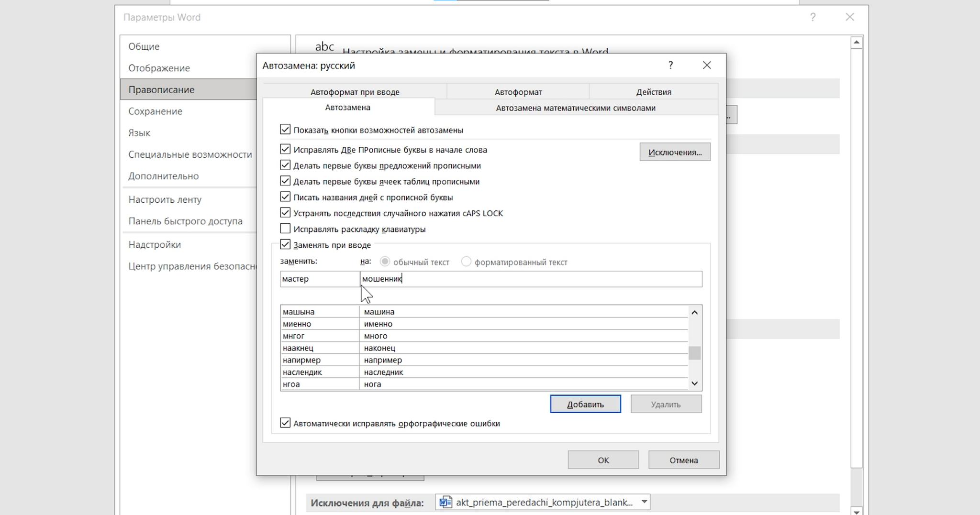Click the 'на' field containing 'мошенник'
This screenshot has width=980, height=515.
coord(531,279)
